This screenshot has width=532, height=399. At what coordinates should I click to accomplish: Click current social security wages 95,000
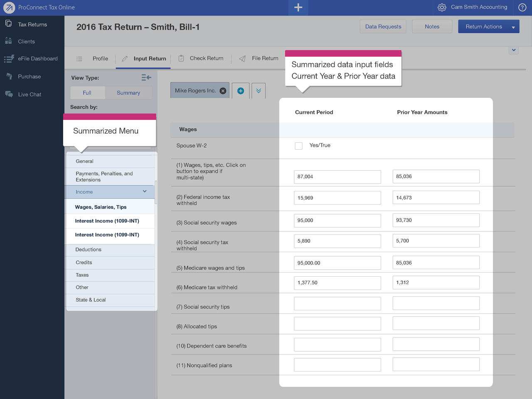tap(337, 221)
